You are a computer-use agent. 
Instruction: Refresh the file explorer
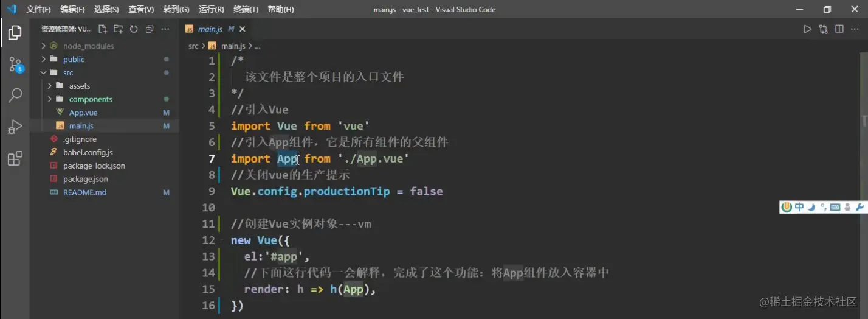[x=134, y=29]
